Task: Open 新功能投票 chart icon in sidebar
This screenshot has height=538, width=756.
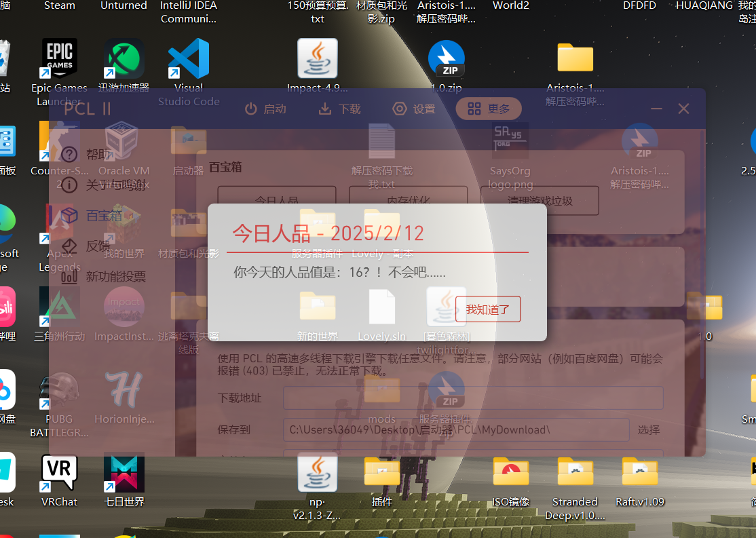Action: (69, 276)
